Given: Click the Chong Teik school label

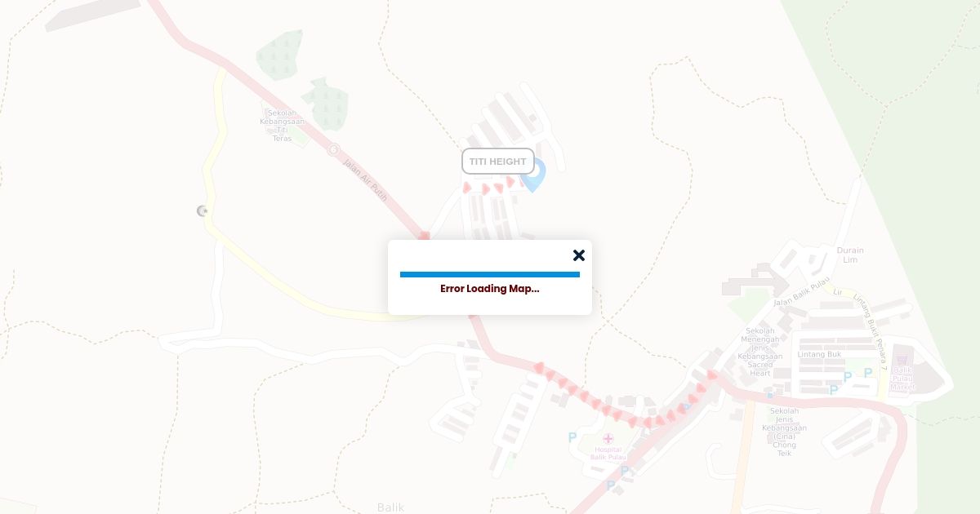Looking at the screenshot, I should pos(784,432).
